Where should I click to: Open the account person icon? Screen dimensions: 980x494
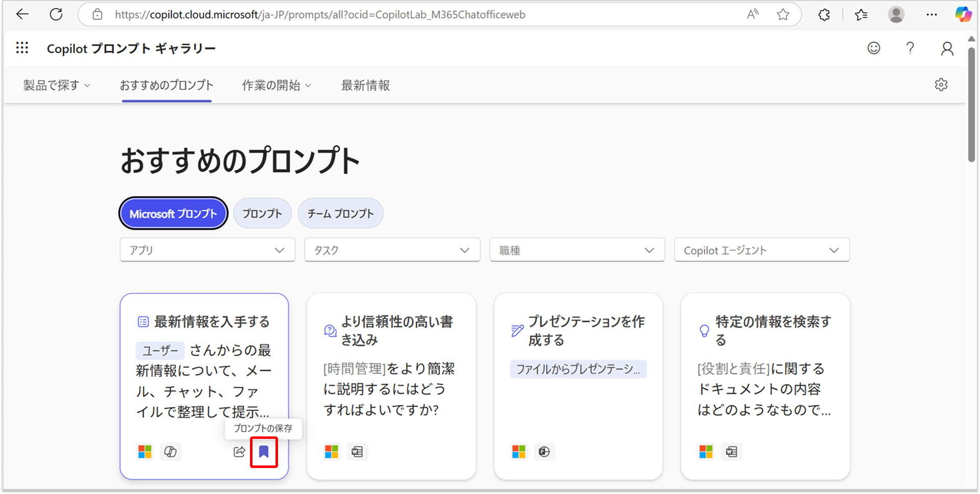pyautogui.click(x=947, y=48)
